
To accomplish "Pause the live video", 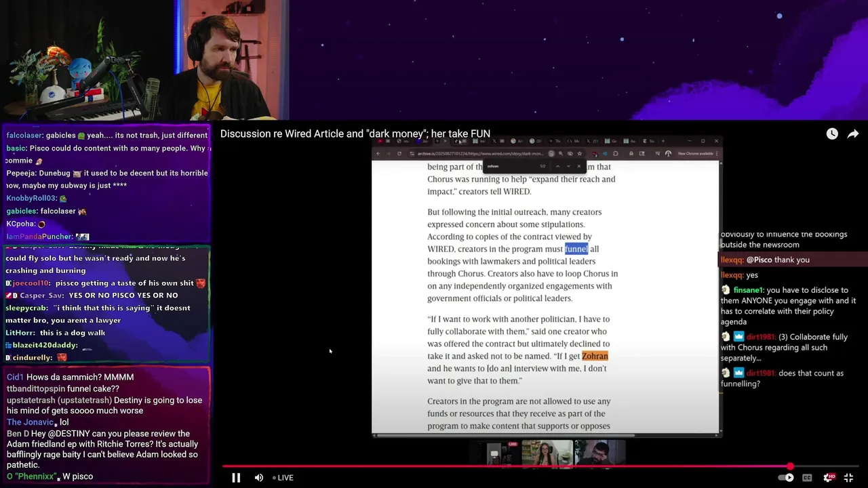I will tap(236, 478).
